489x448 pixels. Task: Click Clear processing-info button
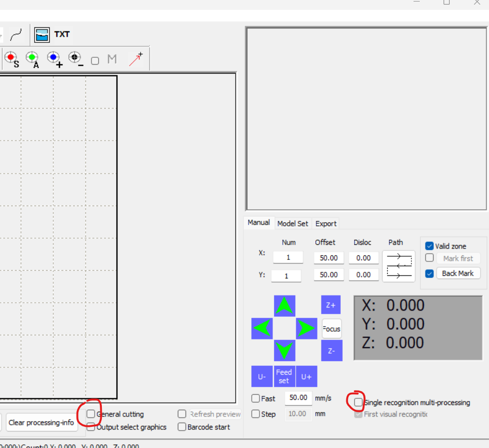coord(41,423)
